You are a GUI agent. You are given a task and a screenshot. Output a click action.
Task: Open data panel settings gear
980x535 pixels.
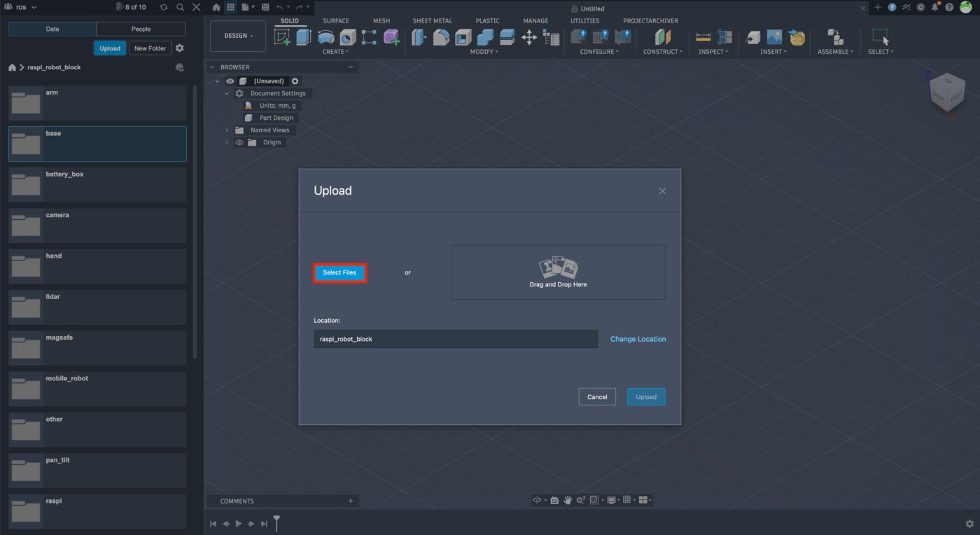click(180, 48)
